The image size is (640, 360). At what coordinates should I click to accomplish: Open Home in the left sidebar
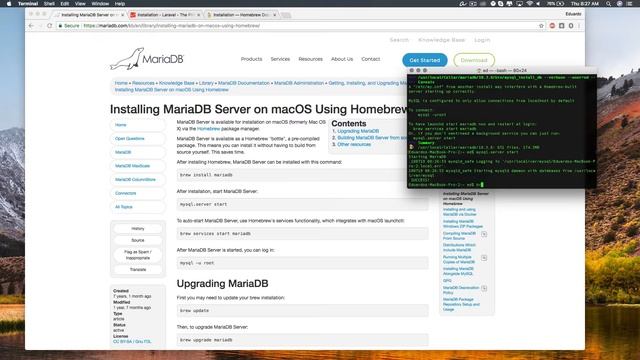pos(138,125)
